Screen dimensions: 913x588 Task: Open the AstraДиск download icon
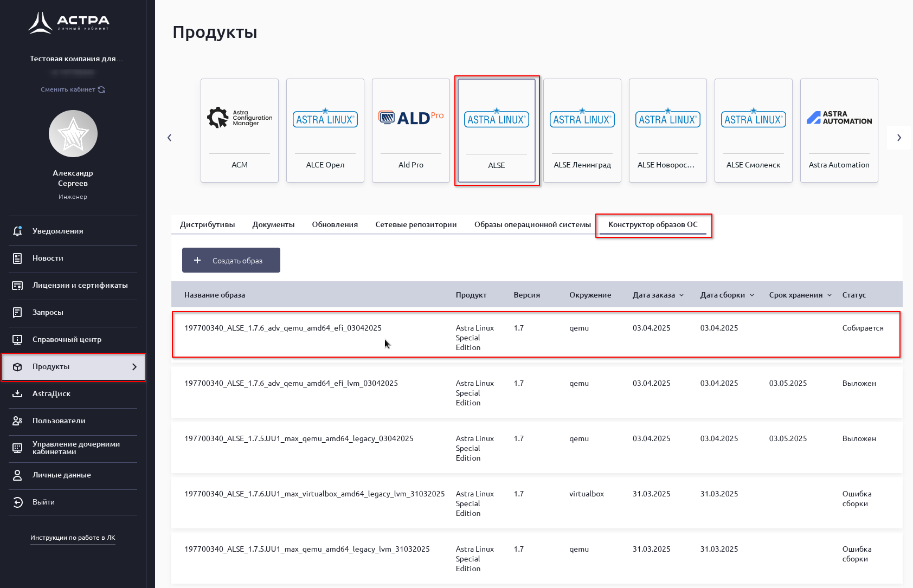(x=17, y=394)
